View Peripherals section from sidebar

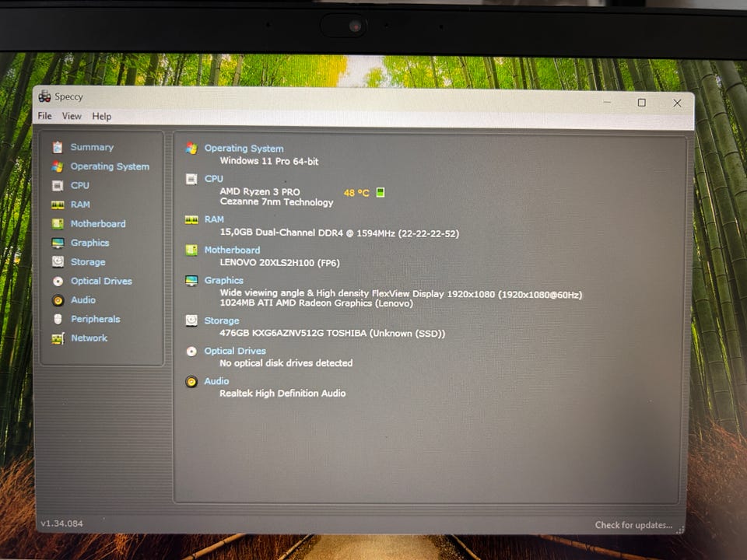pyautogui.click(x=96, y=319)
